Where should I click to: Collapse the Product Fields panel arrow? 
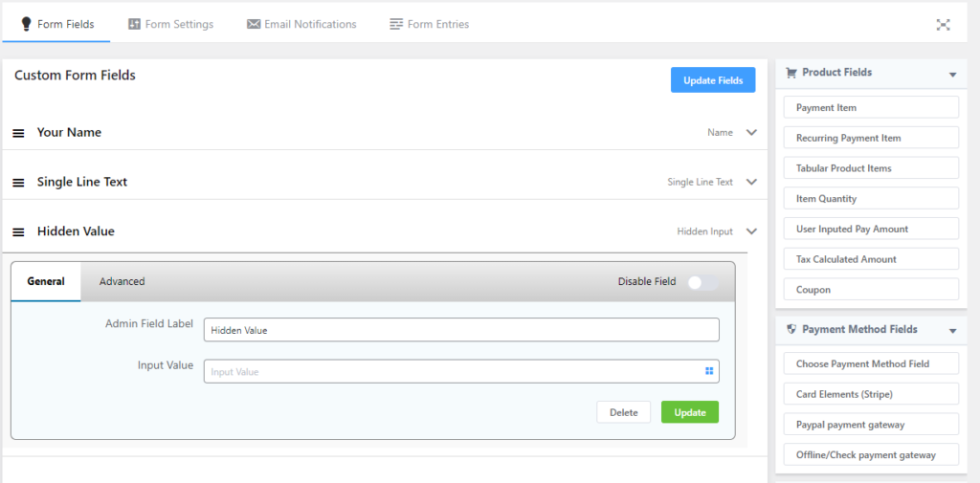952,75
